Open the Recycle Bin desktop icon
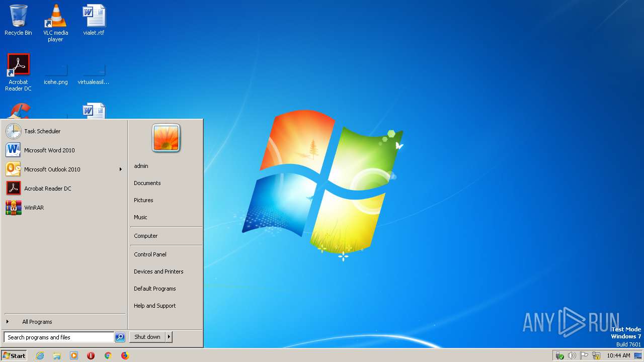The width and height of the screenshot is (644, 362). coord(18,20)
